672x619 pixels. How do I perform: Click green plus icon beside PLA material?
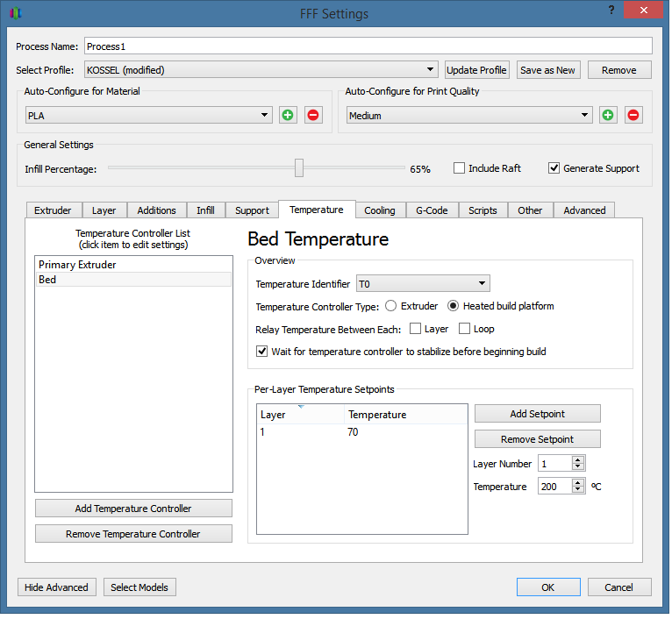click(x=288, y=115)
